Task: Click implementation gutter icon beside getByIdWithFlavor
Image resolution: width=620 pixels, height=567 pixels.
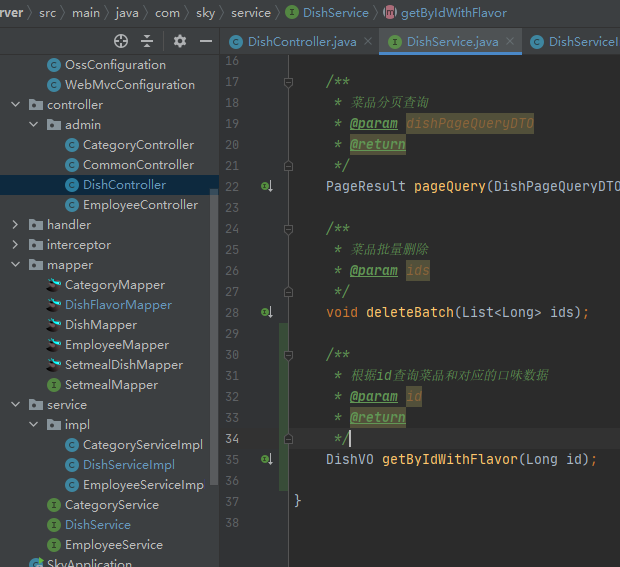Action: (267, 459)
